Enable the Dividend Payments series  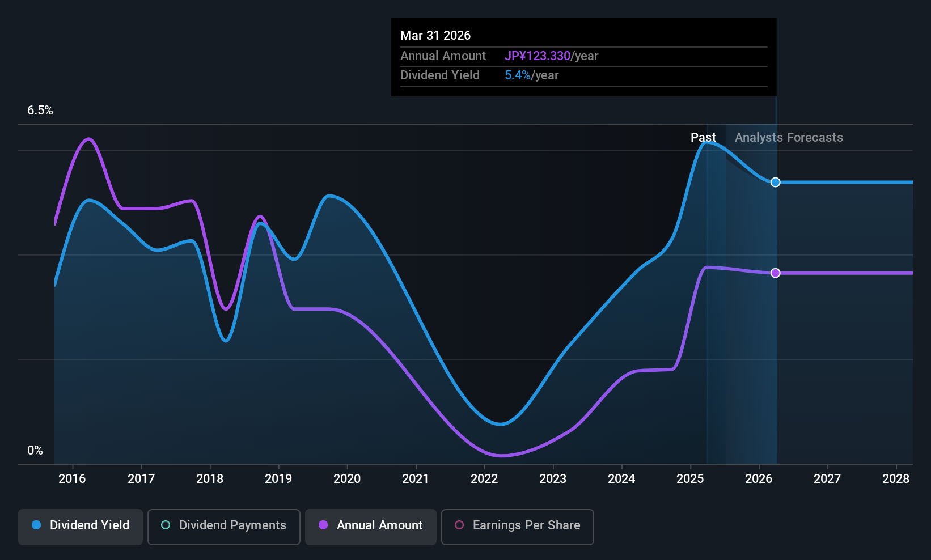coord(223,527)
